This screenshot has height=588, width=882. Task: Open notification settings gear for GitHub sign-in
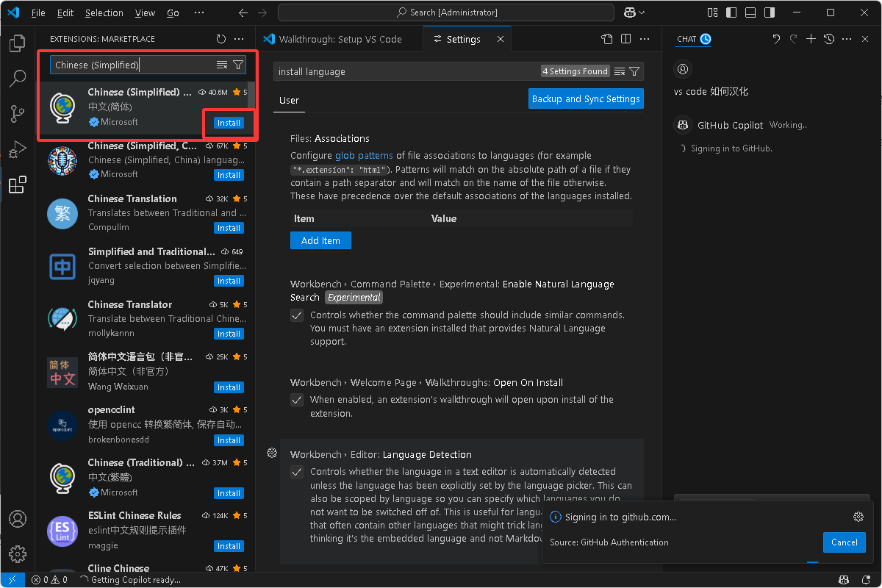click(x=858, y=517)
